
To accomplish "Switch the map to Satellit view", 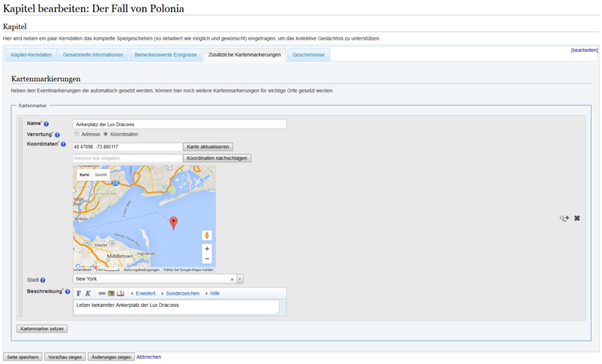I will click(101, 174).
